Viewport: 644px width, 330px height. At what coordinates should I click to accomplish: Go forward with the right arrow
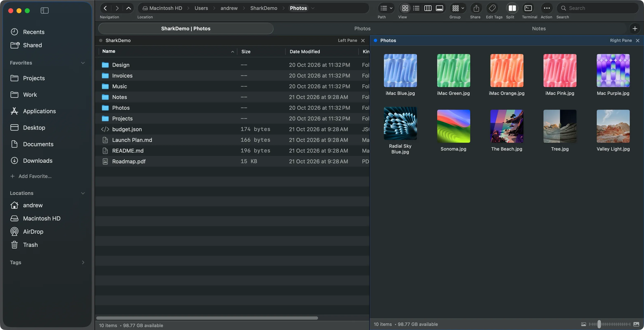pyautogui.click(x=117, y=8)
